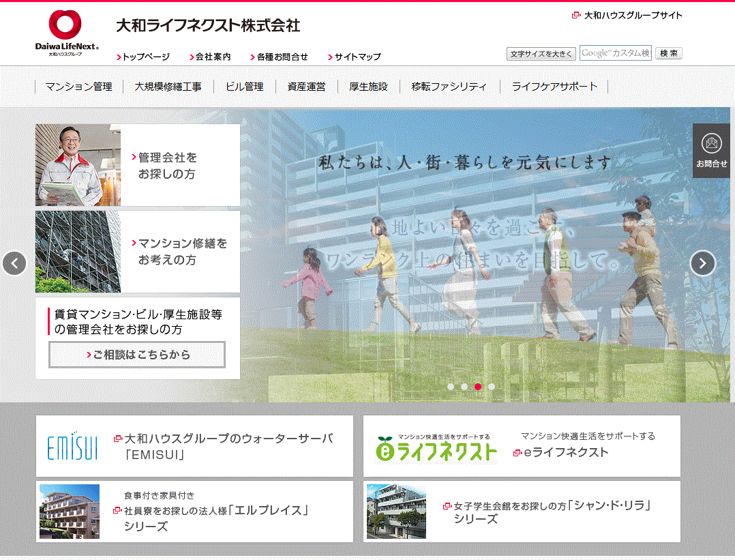This screenshot has width=735, height=560.
Task: Click the エルプレイス dormitory building photo
Action: pyautogui.click(x=70, y=511)
